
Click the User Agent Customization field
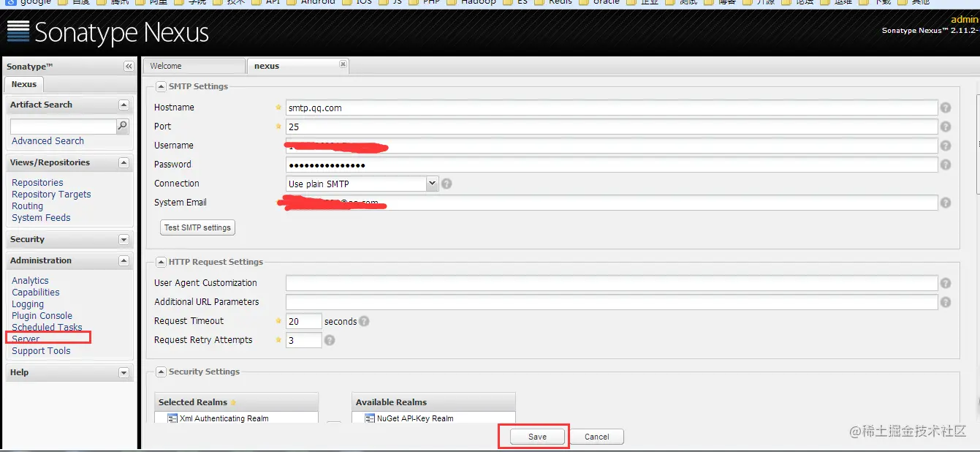click(612, 284)
